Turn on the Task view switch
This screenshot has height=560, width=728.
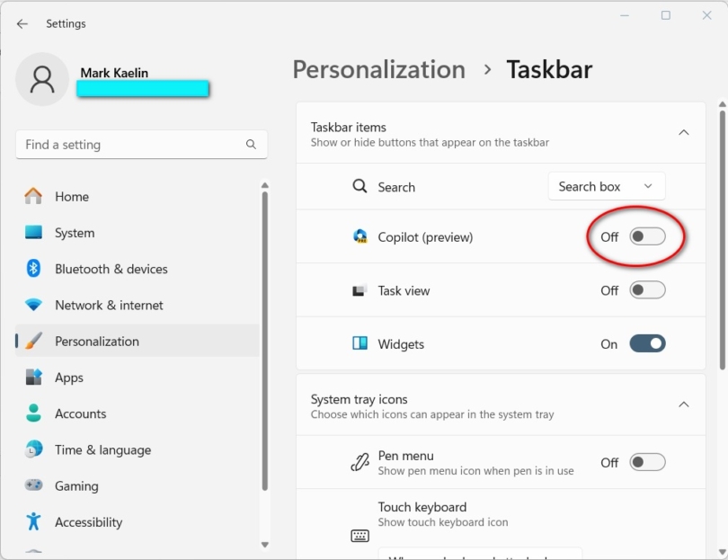648,289
